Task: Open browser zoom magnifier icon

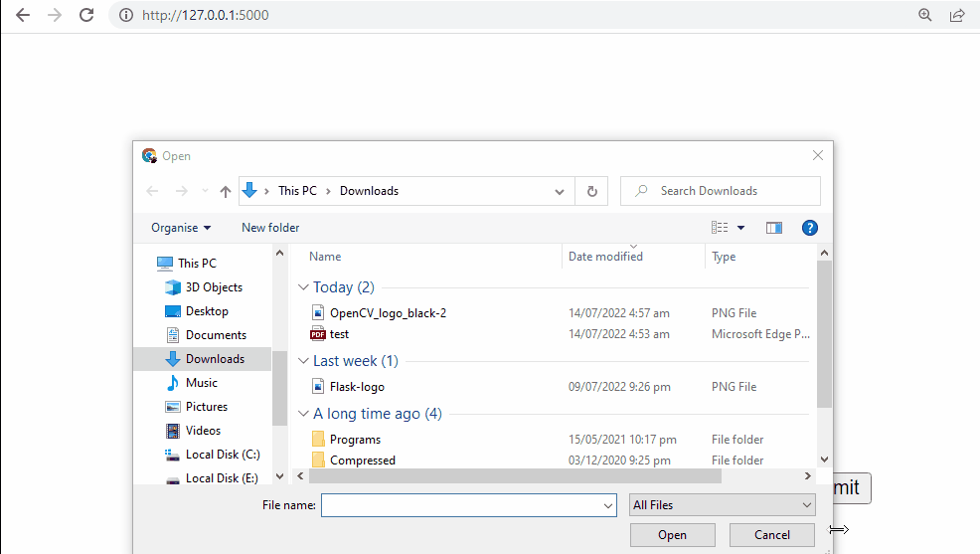Action: point(925,15)
